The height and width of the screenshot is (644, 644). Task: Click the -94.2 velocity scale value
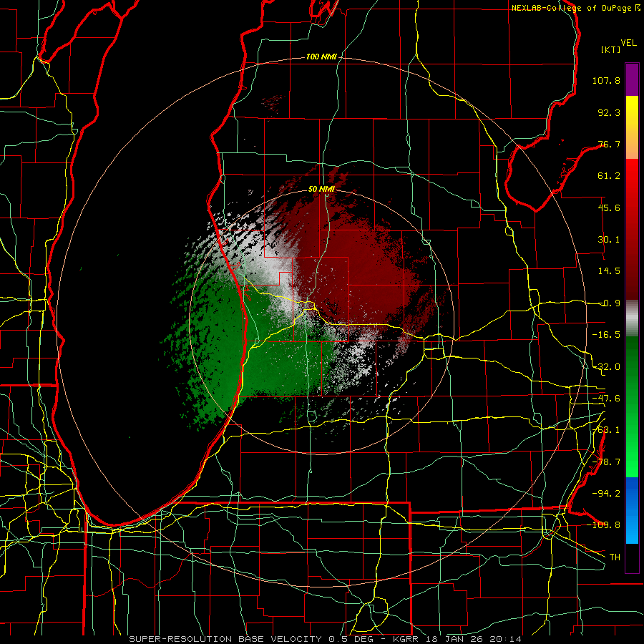[x=606, y=494]
